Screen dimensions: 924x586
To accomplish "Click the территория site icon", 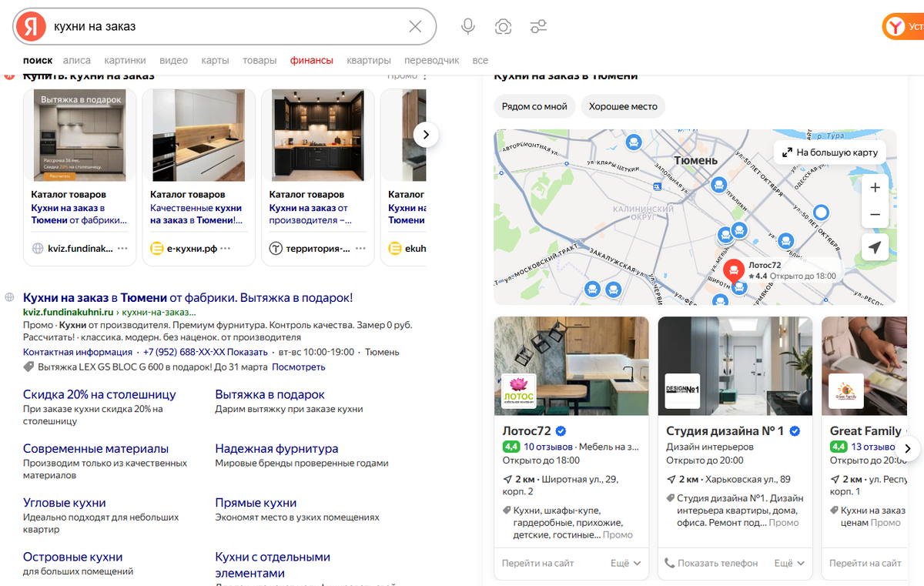I will pos(276,249).
